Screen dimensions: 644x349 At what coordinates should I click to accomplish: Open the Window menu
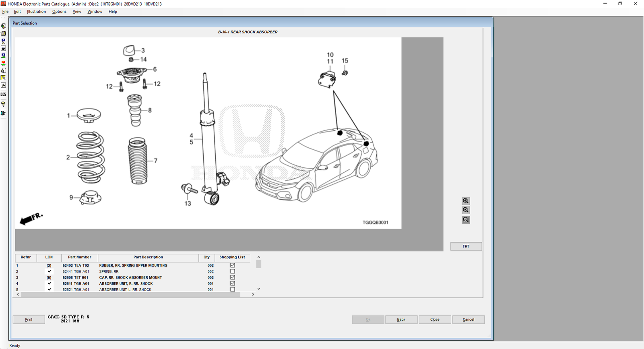coord(95,11)
